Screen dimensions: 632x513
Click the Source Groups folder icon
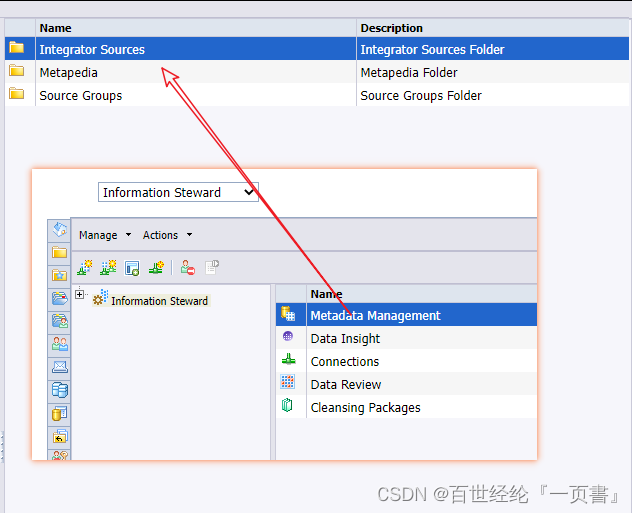[x=17, y=93]
